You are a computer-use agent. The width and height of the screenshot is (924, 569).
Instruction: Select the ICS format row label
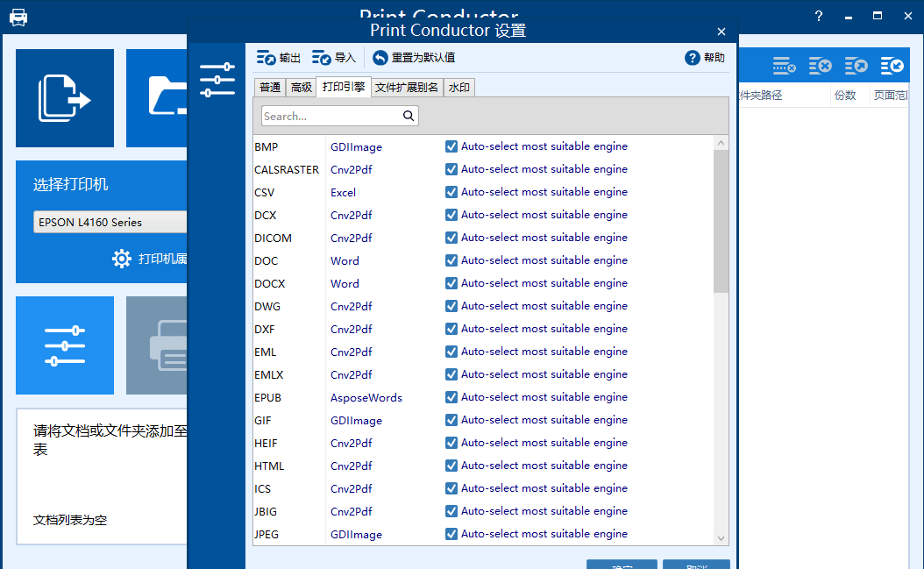click(262, 489)
